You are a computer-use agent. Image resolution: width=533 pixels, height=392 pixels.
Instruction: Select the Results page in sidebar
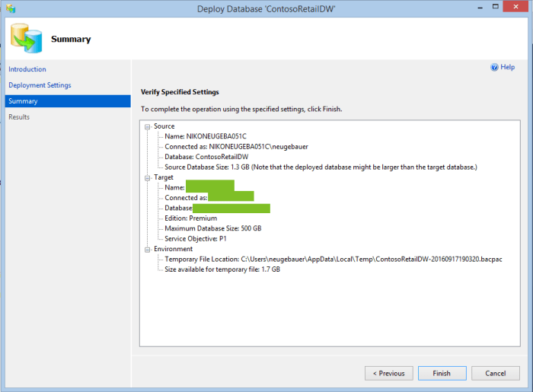20,117
